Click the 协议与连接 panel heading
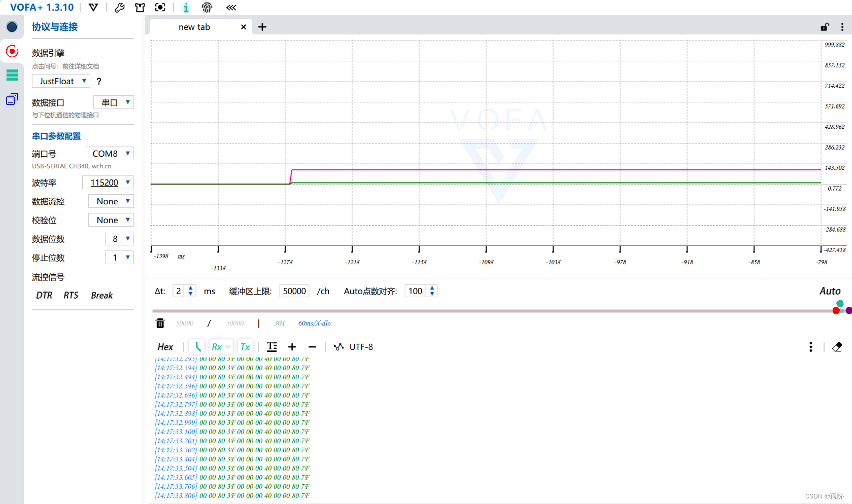Image resolution: width=852 pixels, height=504 pixels. pyautogui.click(x=55, y=27)
